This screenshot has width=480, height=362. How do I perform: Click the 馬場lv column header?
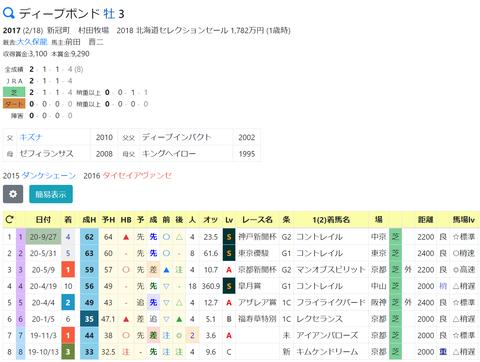[x=464, y=220]
